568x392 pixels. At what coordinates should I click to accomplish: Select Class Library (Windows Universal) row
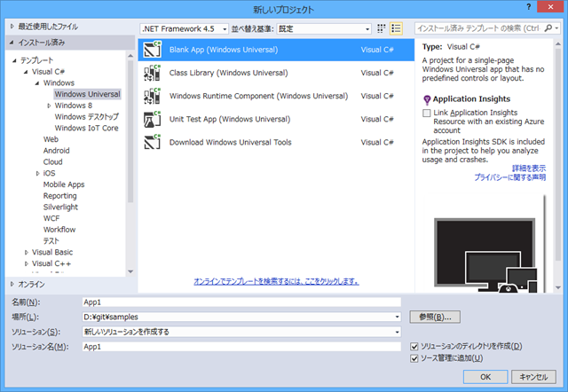coord(276,73)
